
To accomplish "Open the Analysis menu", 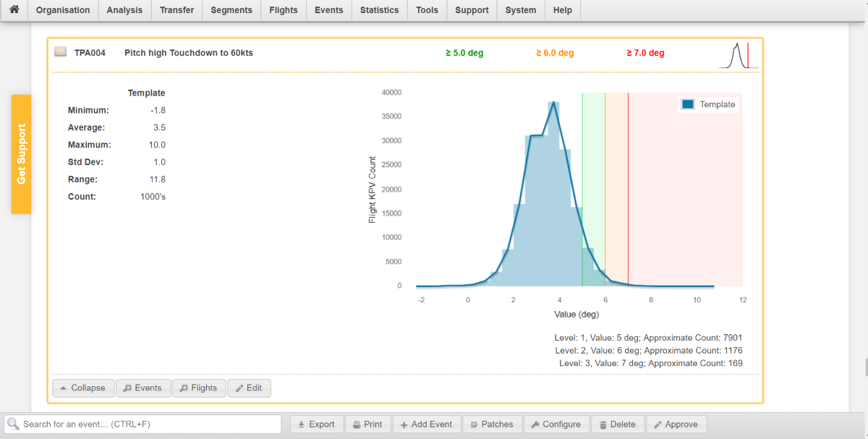I will point(125,10).
